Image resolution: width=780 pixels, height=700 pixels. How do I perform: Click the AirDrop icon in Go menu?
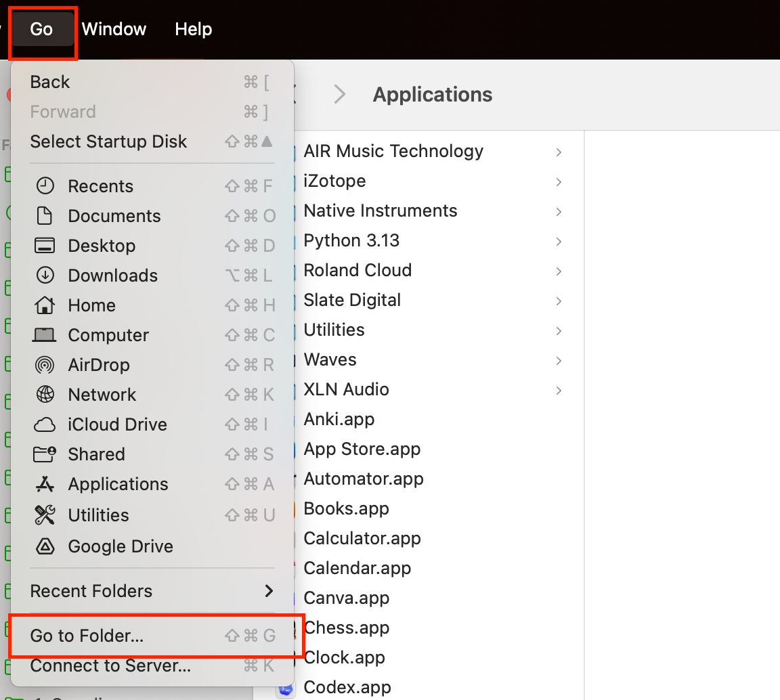45,365
